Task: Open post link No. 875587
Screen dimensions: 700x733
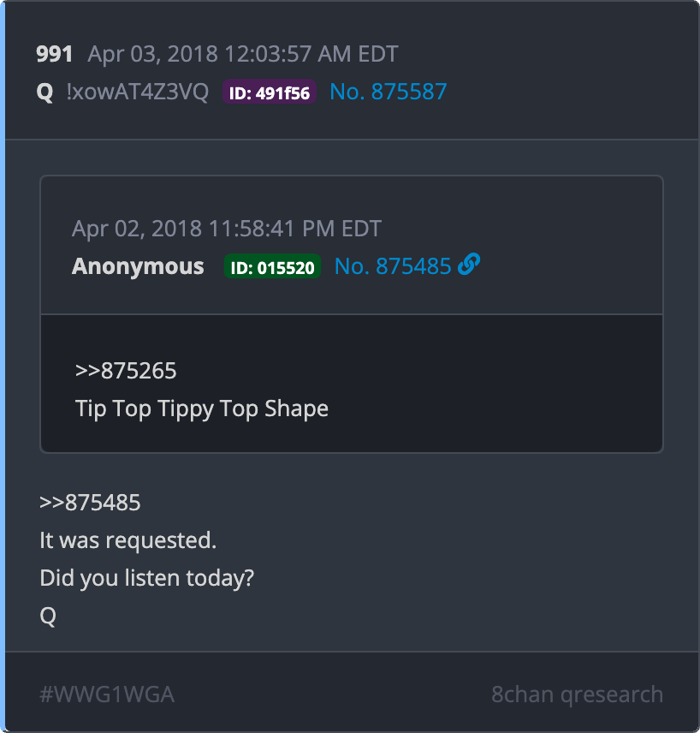Action: (x=389, y=92)
